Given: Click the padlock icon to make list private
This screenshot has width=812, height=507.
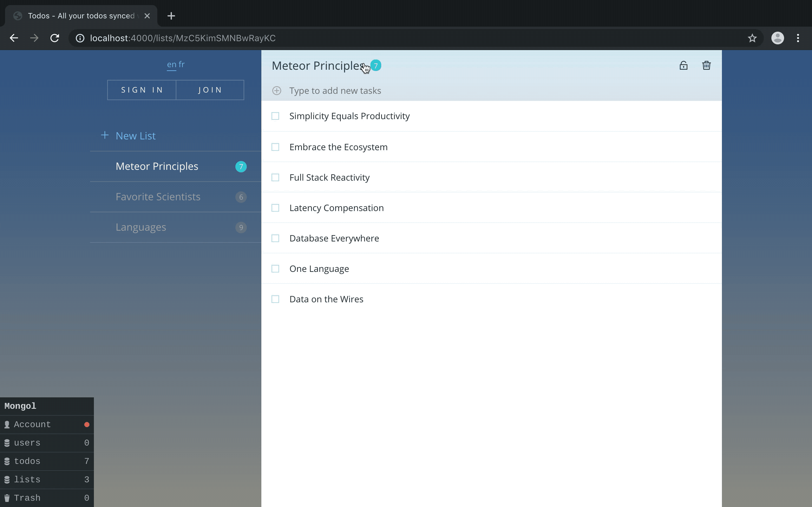Looking at the screenshot, I should (x=684, y=65).
